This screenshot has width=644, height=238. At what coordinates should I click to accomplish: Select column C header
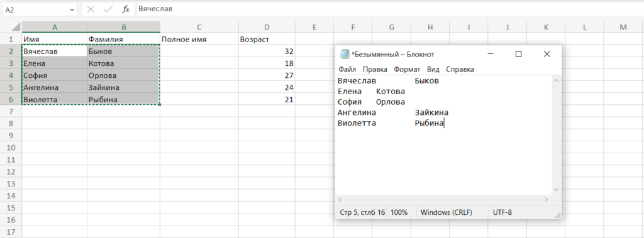click(x=199, y=27)
